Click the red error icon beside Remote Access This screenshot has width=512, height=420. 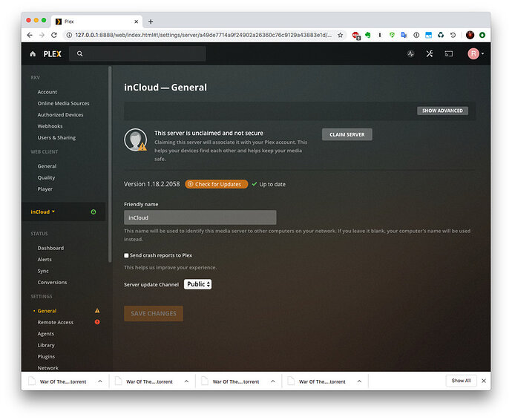pyautogui.click(x=97, y=322)
